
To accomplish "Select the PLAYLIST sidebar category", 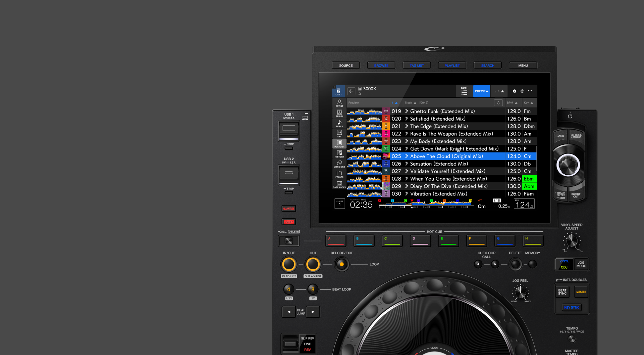I will click(x=339, y=143).
